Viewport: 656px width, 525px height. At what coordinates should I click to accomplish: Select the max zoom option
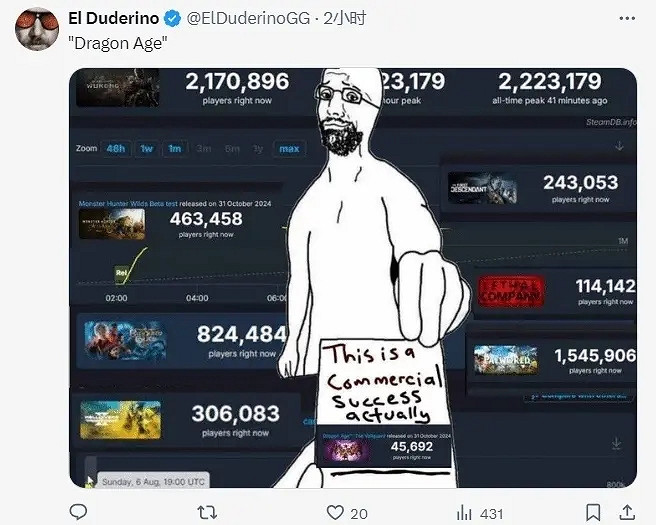click(289, 149)
